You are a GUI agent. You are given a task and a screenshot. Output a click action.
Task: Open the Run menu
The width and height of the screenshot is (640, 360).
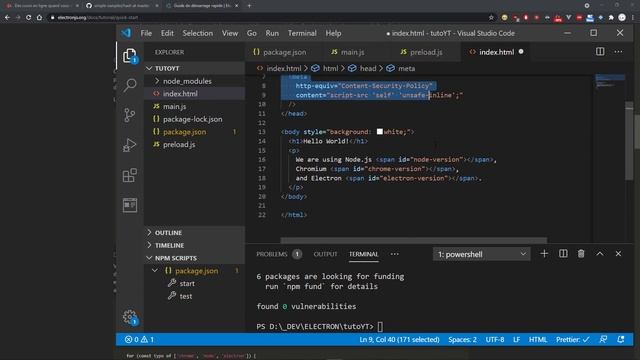coord(272,33)
